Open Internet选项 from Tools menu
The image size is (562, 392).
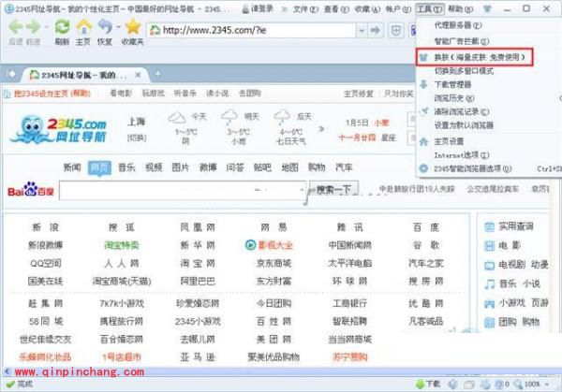[x=462, y=155]
